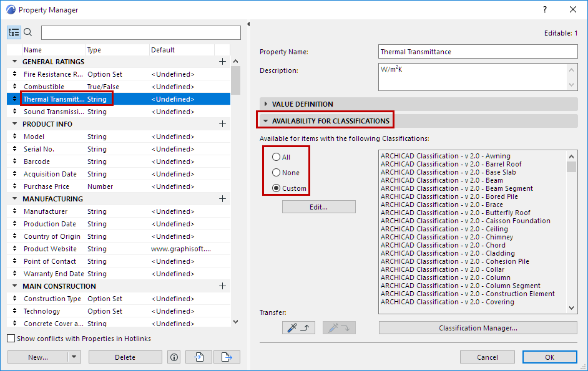Viewport: 588px width, 371px height.
Task: Click the Property Name field
Action: click(478, 52)
